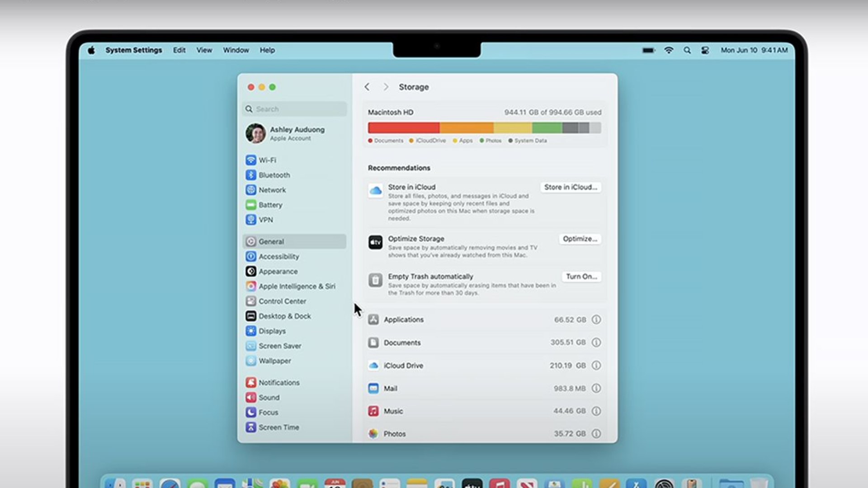Click the Optimize... button

(580, 239)
